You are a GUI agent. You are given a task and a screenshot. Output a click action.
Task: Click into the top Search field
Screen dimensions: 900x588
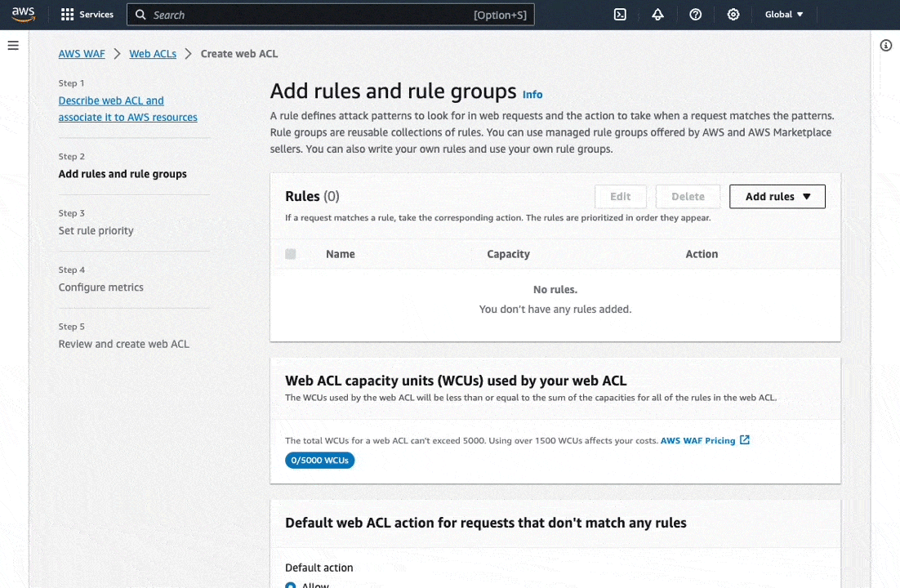tap(331, 15)
